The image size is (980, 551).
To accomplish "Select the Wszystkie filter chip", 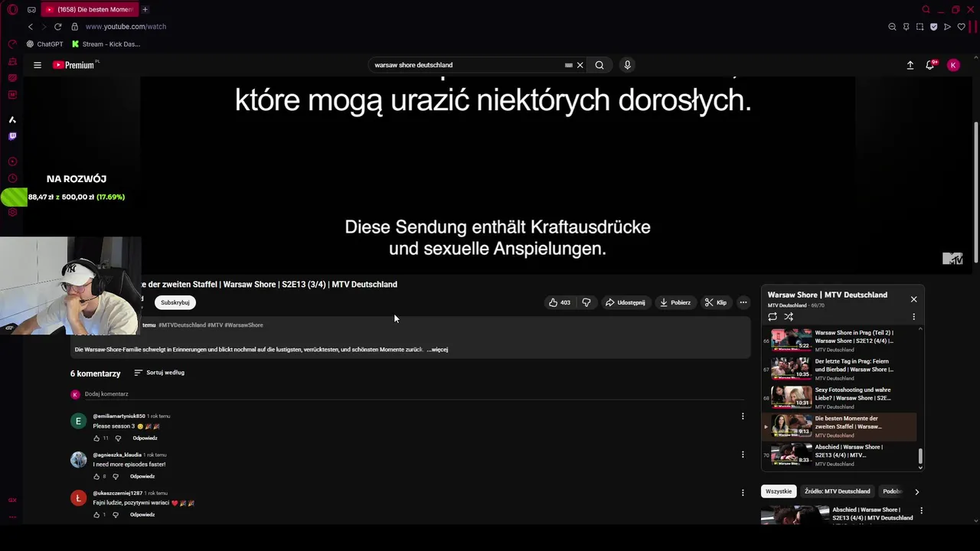I will pyautogui.click(x=779, y=491).
